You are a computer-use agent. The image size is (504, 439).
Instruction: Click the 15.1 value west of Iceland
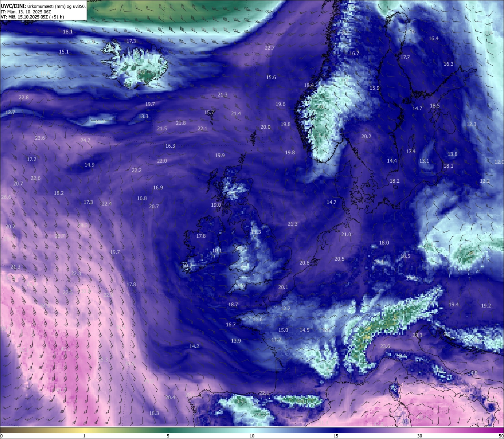point(64,52)
